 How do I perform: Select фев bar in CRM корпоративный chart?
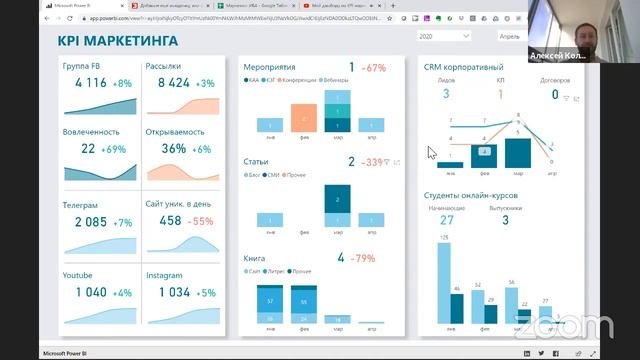(484, 156)
